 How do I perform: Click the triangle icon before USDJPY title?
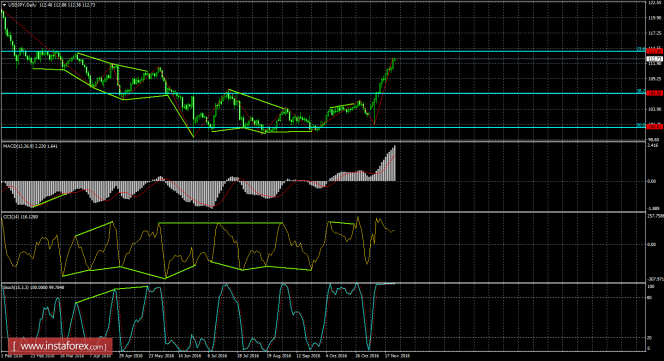click(4, 5)
